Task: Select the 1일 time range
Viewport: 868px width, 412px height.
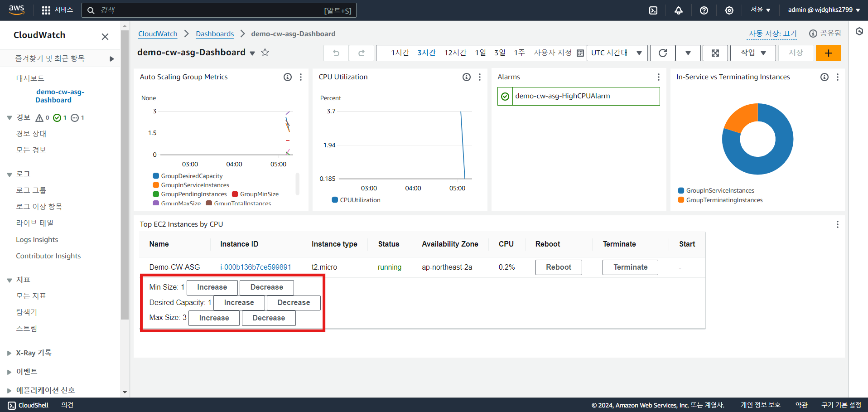Action: pyautogui.click(x=480, y=53)
